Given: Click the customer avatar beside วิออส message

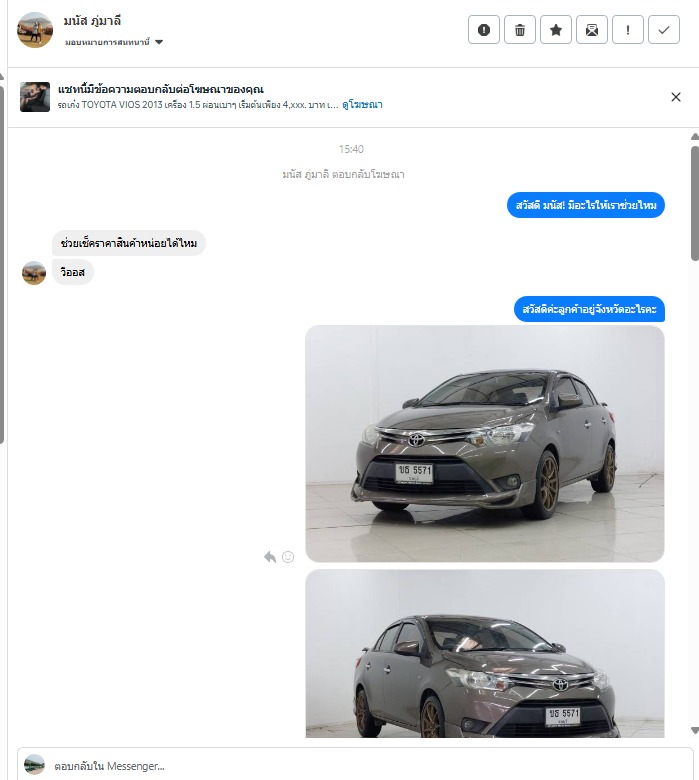Looking at the screenshot, I should (34, 273).
